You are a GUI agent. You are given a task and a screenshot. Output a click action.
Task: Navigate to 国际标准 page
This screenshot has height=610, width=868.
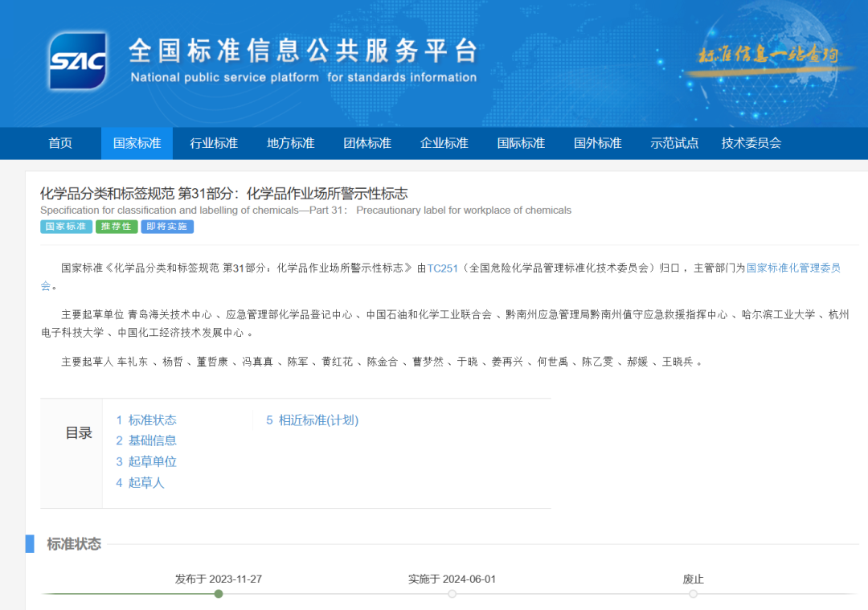[521, 143]
